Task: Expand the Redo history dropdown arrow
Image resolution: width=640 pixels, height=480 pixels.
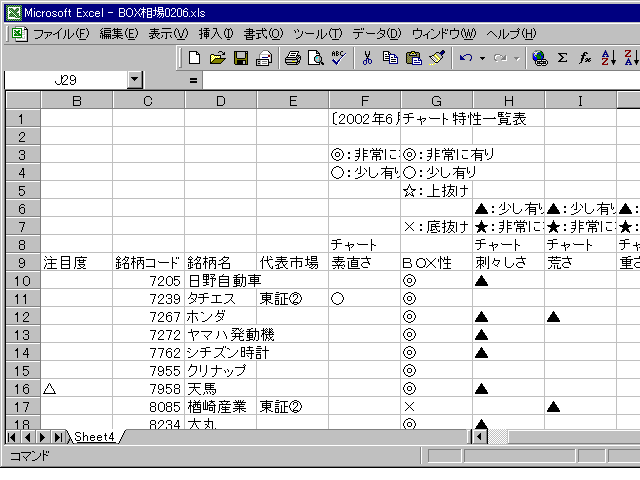Action: click(x=517, y=58)
